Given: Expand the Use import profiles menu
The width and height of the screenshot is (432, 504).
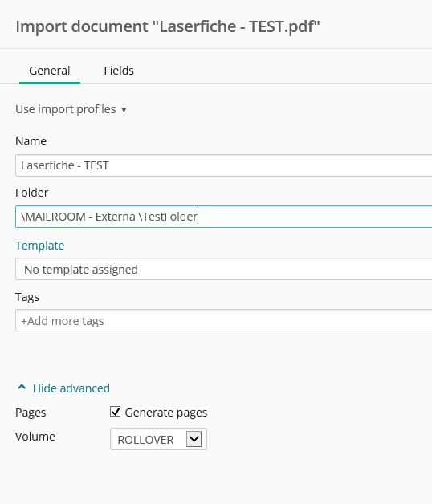Looking at the screenshot, I should pos(71,109).
